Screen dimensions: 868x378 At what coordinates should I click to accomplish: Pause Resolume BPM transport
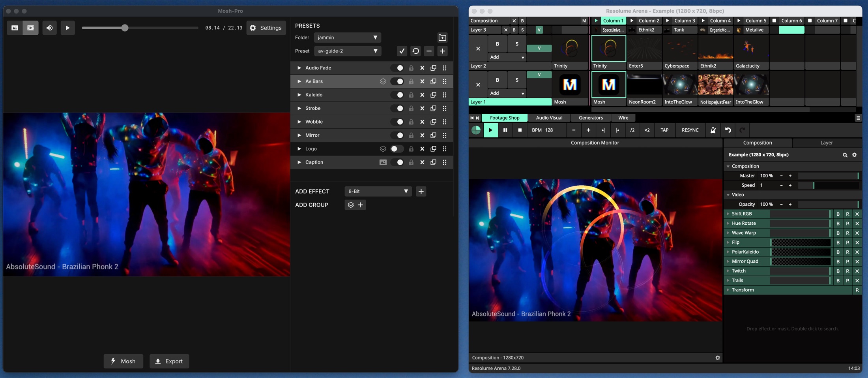click(505, 130)
